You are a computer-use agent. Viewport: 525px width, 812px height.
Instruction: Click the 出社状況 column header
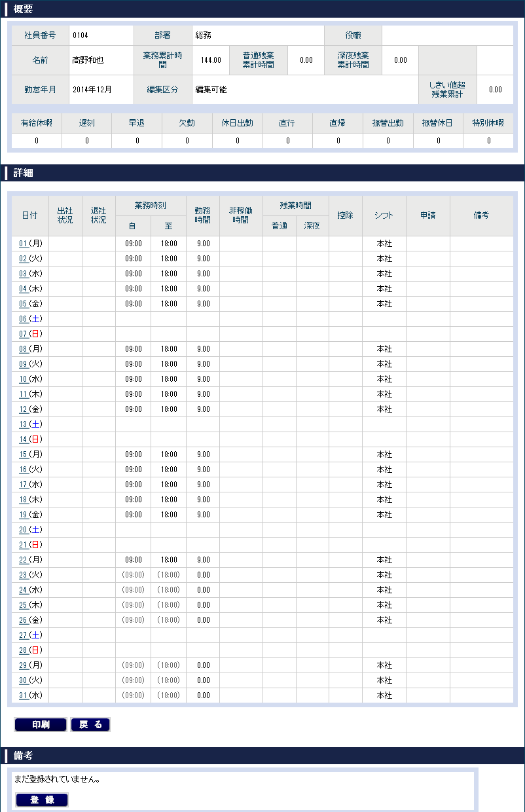[65, 215]
